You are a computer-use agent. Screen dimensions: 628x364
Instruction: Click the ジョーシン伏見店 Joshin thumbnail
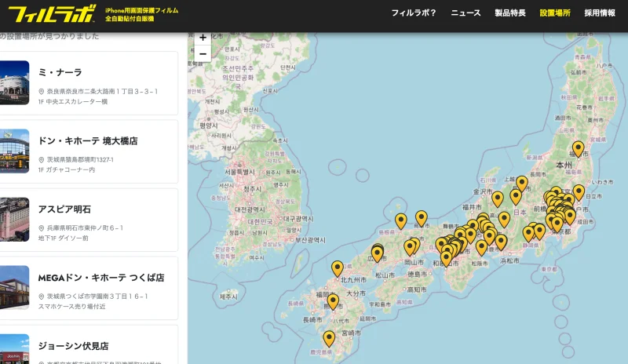coord(14,349)
